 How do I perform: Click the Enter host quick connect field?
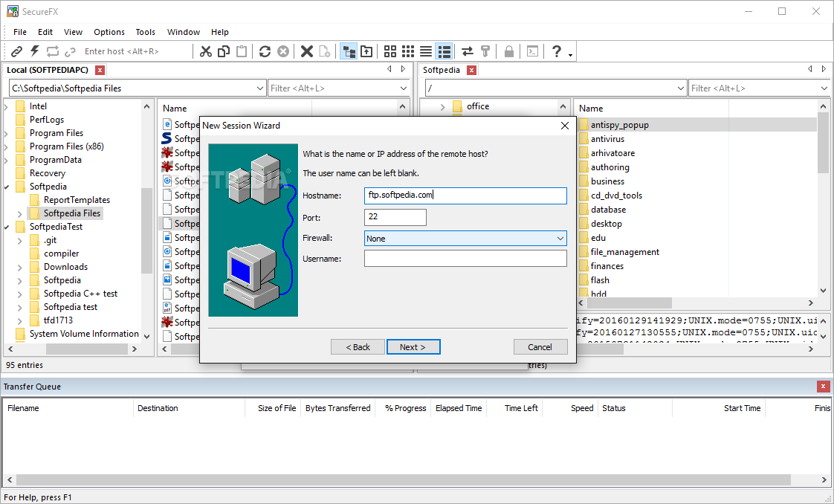(135, 51)
